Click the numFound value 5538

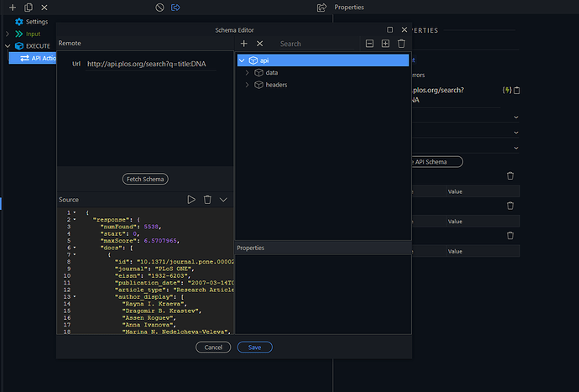click(151, 227)
